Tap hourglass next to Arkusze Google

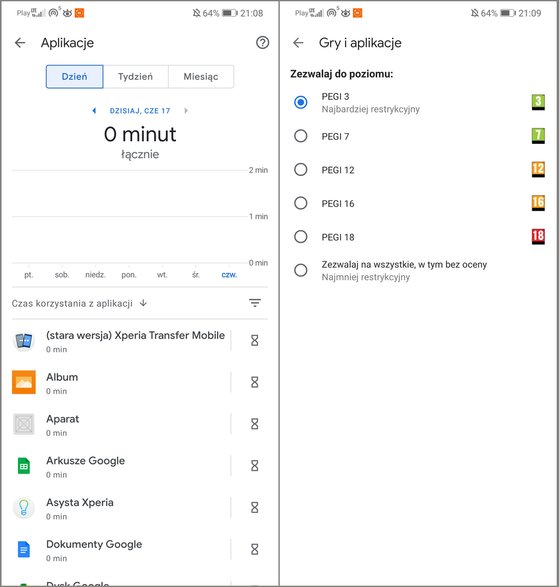[255, 466]
